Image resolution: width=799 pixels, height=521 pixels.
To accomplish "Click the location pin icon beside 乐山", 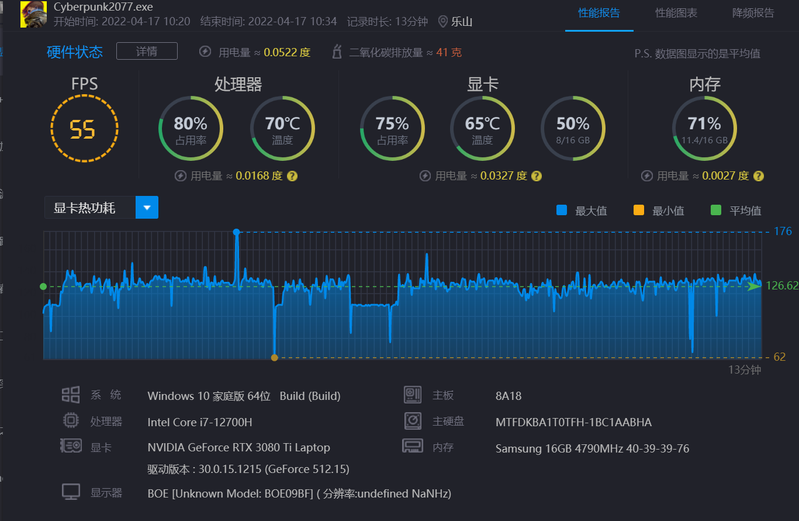I will point(443,21).
